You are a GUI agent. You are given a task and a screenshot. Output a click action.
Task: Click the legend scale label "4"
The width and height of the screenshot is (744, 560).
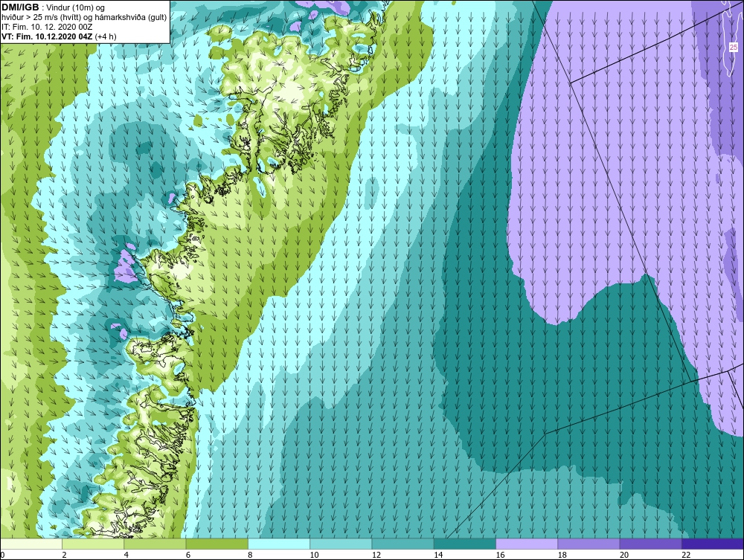126,556
